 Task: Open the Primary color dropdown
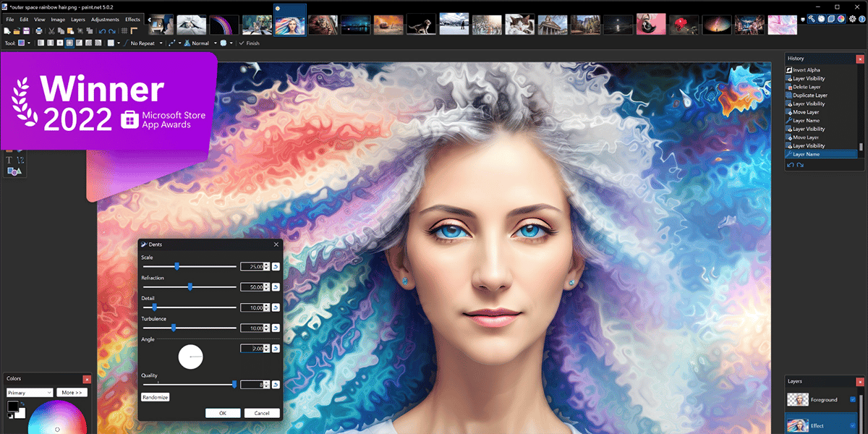click(x=30, y=392)
